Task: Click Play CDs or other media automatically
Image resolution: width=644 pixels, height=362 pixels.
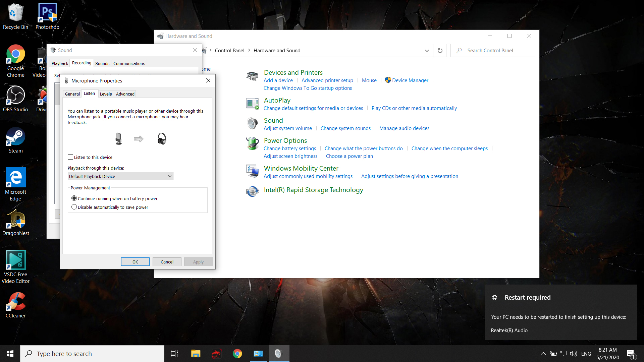Action: (x=414, y=108)
